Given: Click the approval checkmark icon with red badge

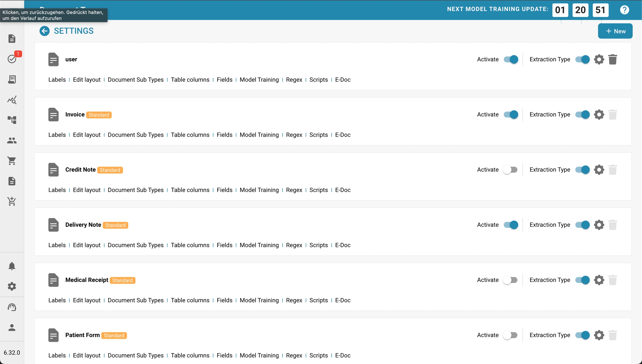Looking at the screenshot, I should click(12, 59).
